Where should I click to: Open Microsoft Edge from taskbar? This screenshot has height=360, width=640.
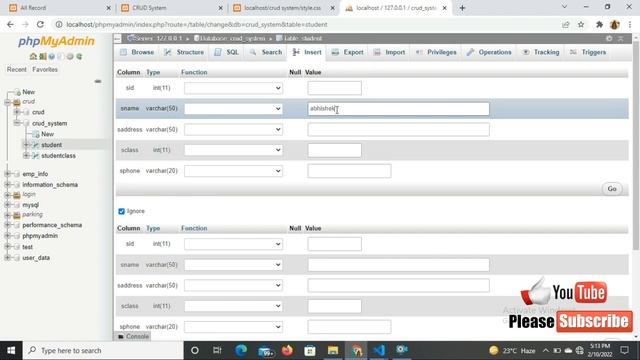pos(241,350)
